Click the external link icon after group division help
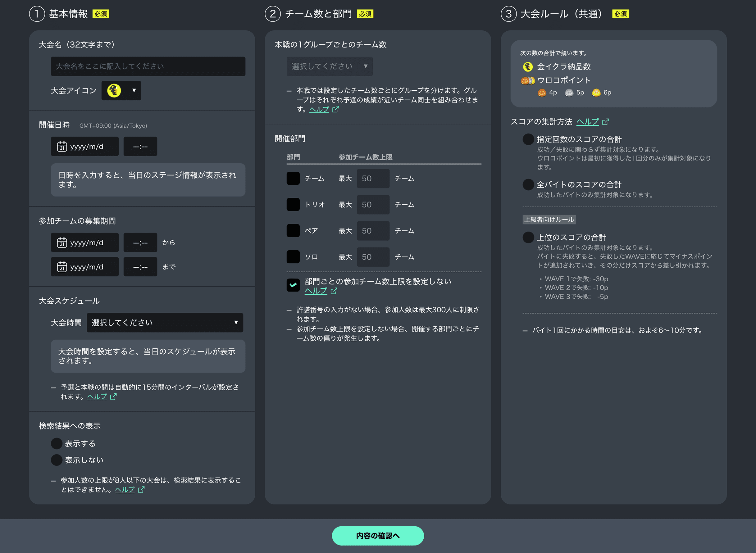Image resolution: width=756 pixels, height=553 pixels. (x=335, y=110)
